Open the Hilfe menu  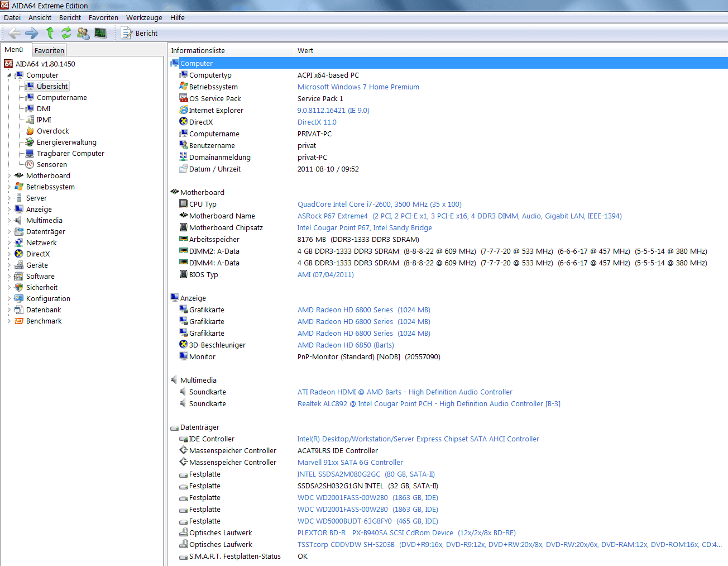178,18
